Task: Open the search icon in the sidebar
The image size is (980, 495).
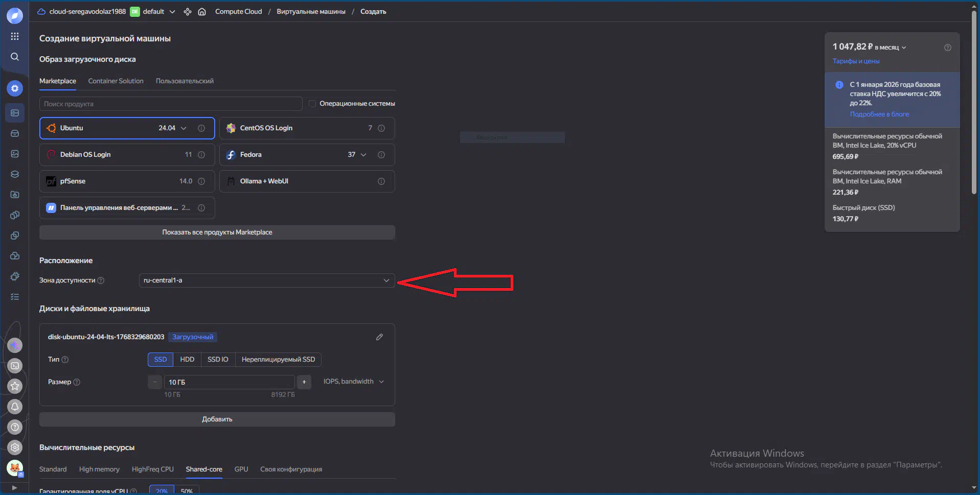Action: click(x=15, y=57)
